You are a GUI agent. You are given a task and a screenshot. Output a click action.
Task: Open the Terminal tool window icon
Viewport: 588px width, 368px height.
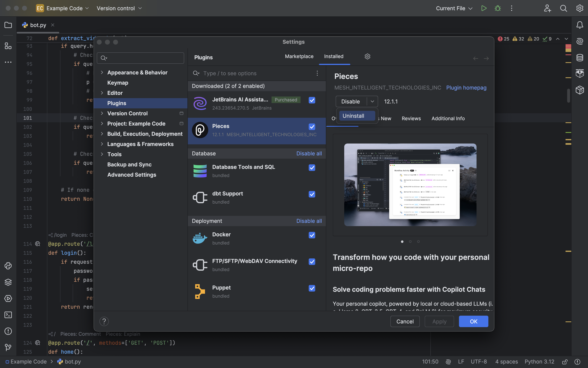[8, 315]
